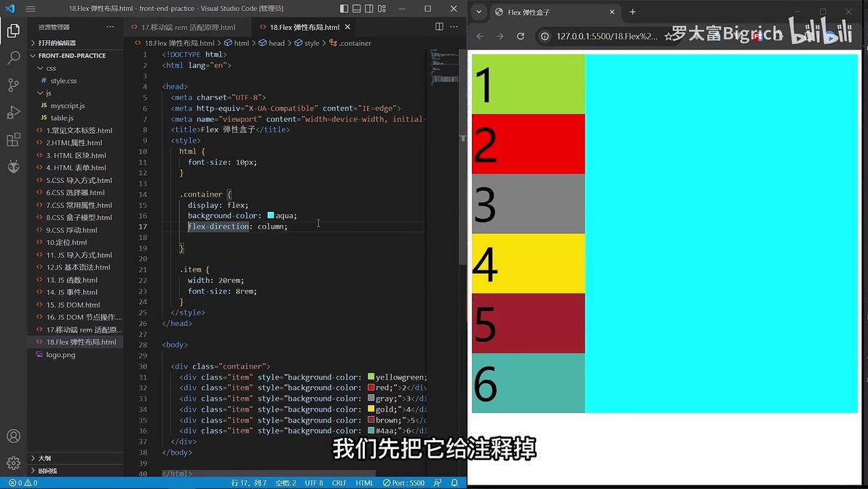Click 空格: 2 indentation setting
The width and height of the screenshot is (868, 489).
[x=285, y=483]
